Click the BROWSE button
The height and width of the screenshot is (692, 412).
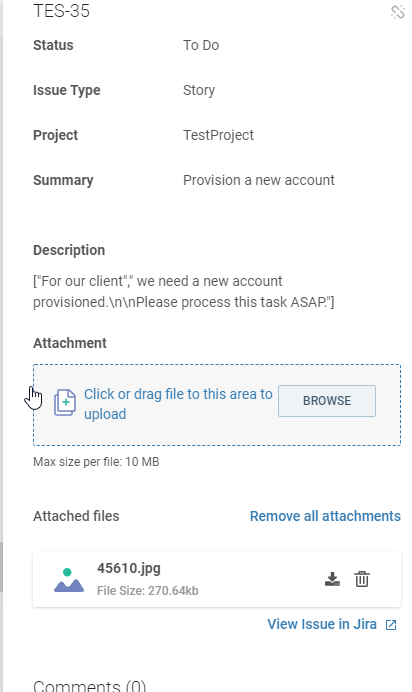tap(327, 401)
